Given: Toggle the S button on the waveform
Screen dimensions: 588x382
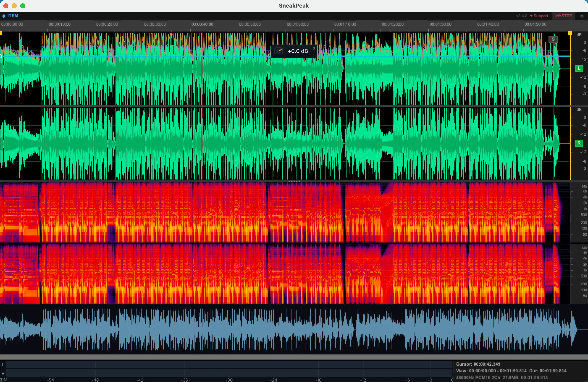Looking at the screenshot, I should click(x=553, y=39).
